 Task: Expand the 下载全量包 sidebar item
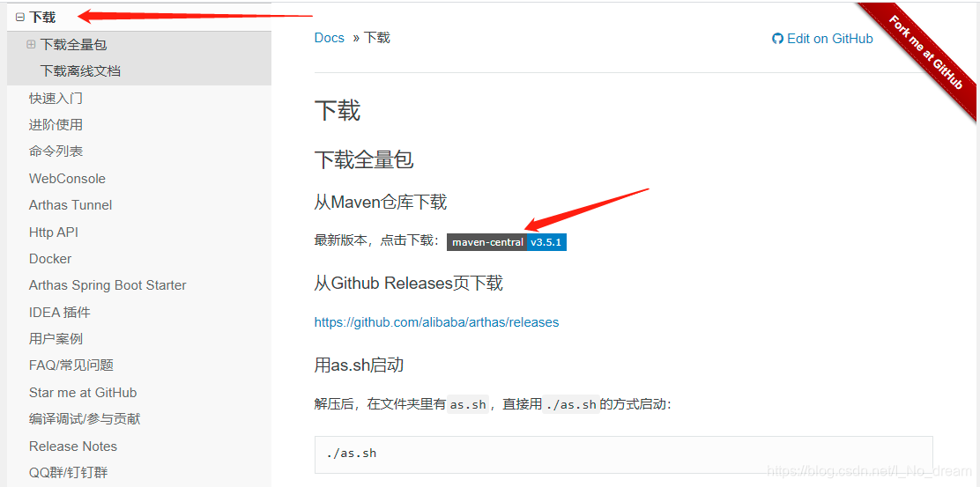[x=31, y=44]
